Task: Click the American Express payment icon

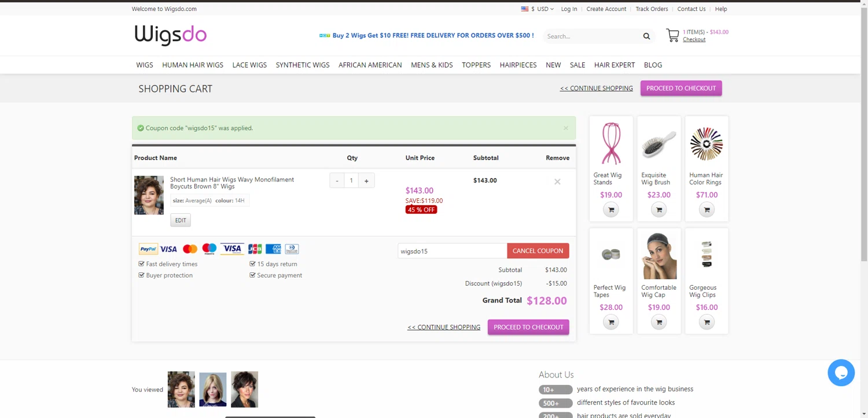Action: pos(273,249)
